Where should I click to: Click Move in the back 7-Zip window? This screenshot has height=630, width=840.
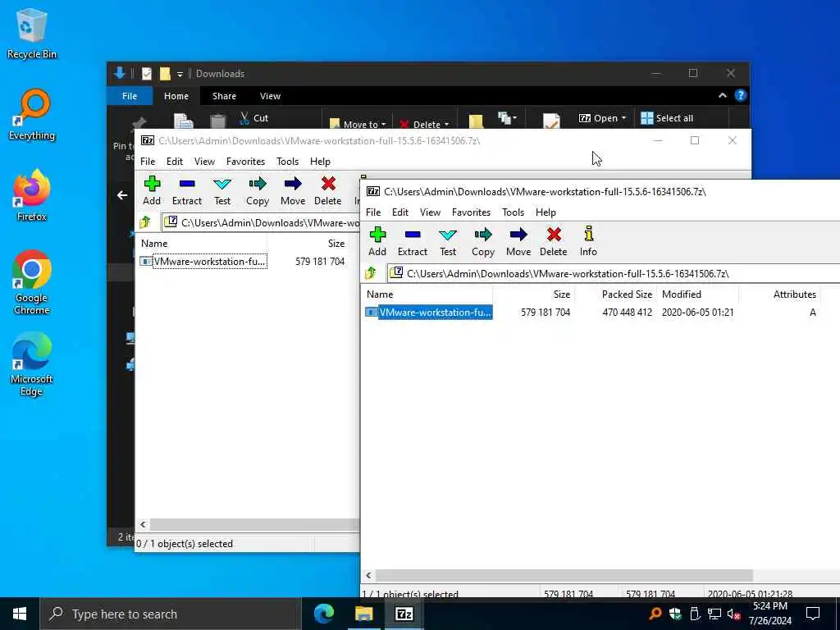click(x=293, y=190)
